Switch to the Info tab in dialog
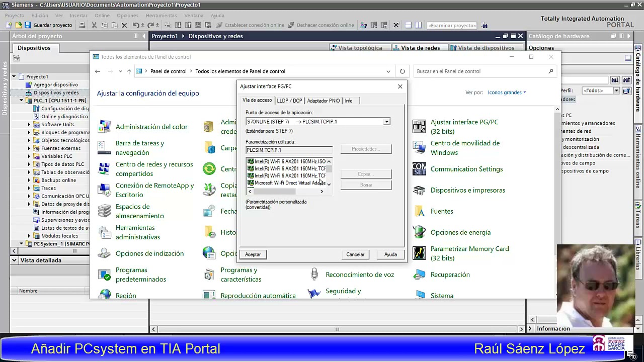 click(349, 101)
